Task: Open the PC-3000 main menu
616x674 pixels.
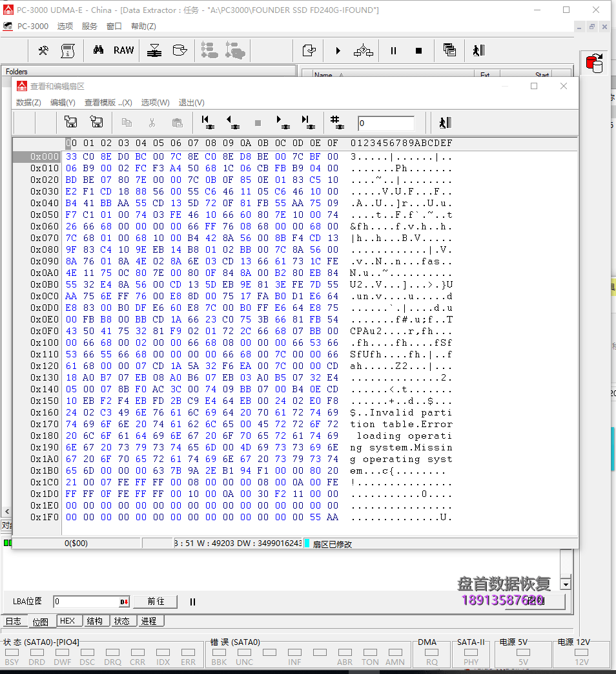Action: pyautogui.click(x=33, y=26)
